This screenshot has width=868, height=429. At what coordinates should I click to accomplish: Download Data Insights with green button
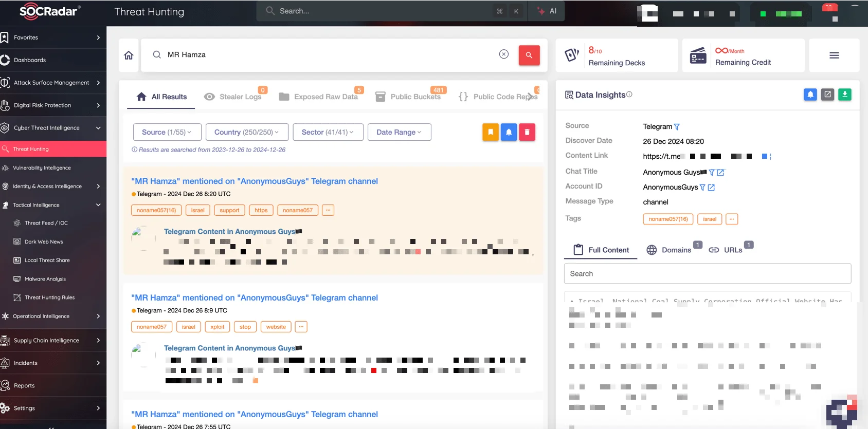[845, 95]
